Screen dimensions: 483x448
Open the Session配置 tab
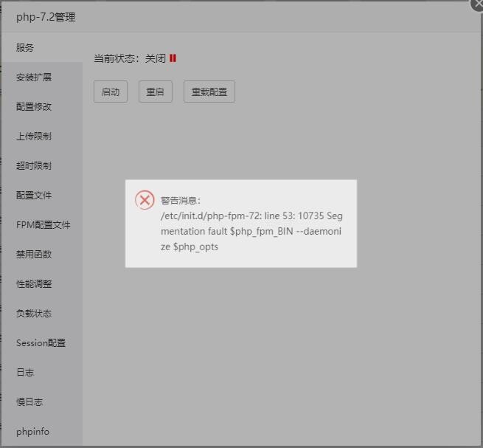pos(41,343)
